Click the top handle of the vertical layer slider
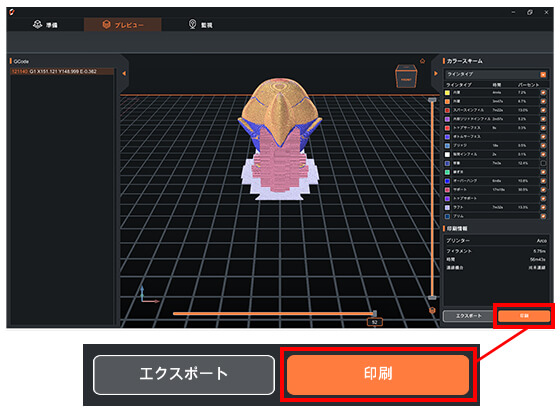 click(x=432, y=100)
